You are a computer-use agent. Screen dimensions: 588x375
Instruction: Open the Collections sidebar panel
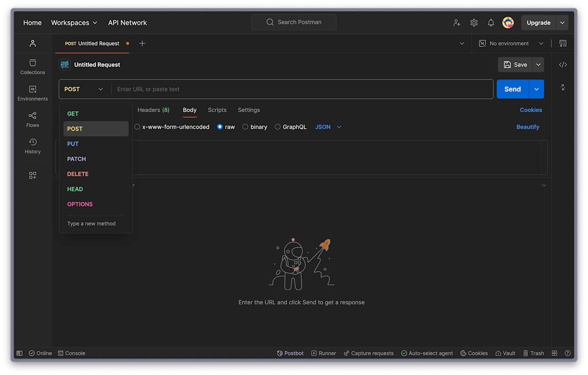[32, 67]
